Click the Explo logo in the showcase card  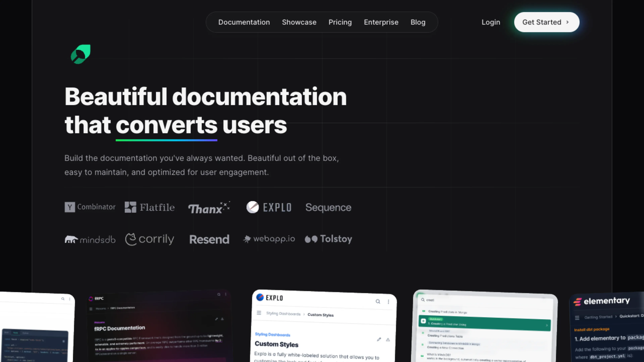click(x=270, y=297)
